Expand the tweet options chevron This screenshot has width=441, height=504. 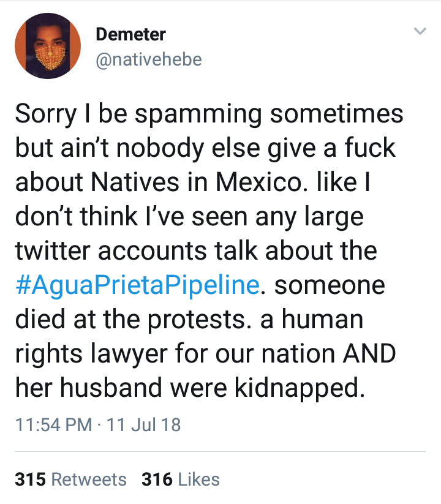click(420, 31)
